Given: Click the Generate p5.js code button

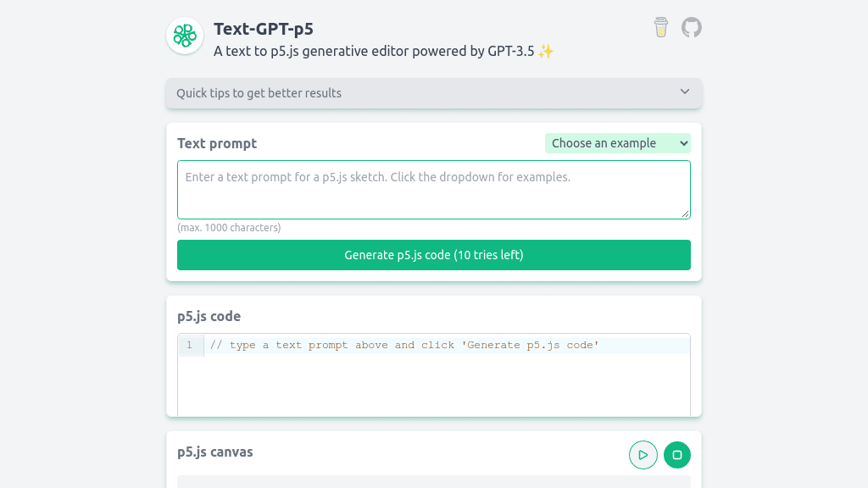Looking at the screenshot, I should click(x=433, y=254).
